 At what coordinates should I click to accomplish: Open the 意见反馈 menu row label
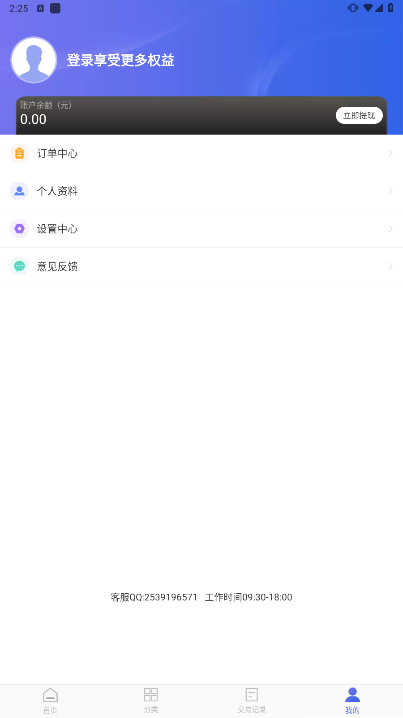57,266
